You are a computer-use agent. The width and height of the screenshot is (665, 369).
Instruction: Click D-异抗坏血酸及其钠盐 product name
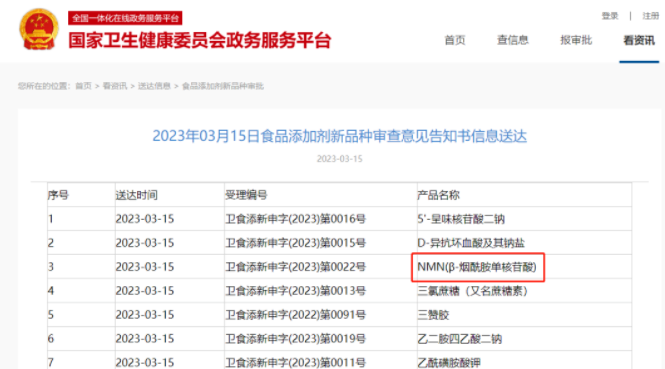point(471,243)
